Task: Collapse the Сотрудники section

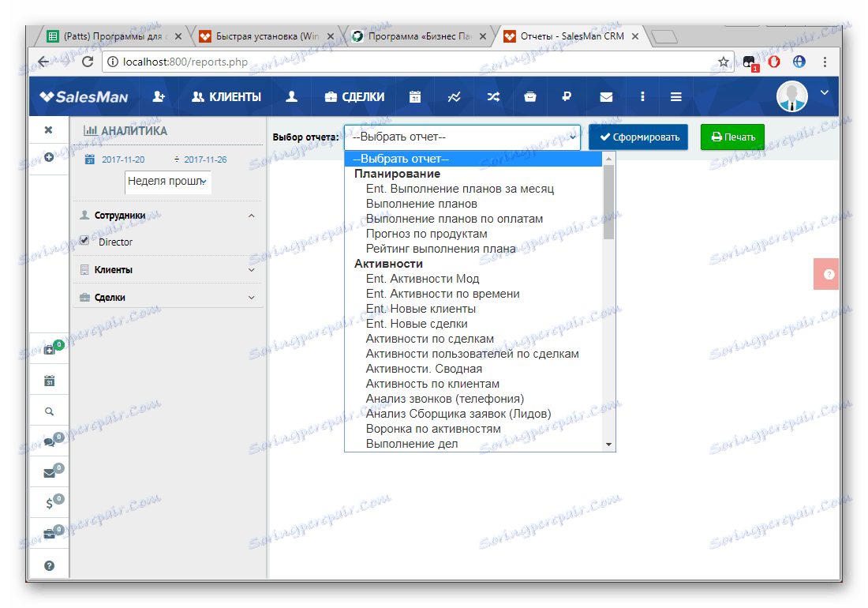Action: coord(251,216)
